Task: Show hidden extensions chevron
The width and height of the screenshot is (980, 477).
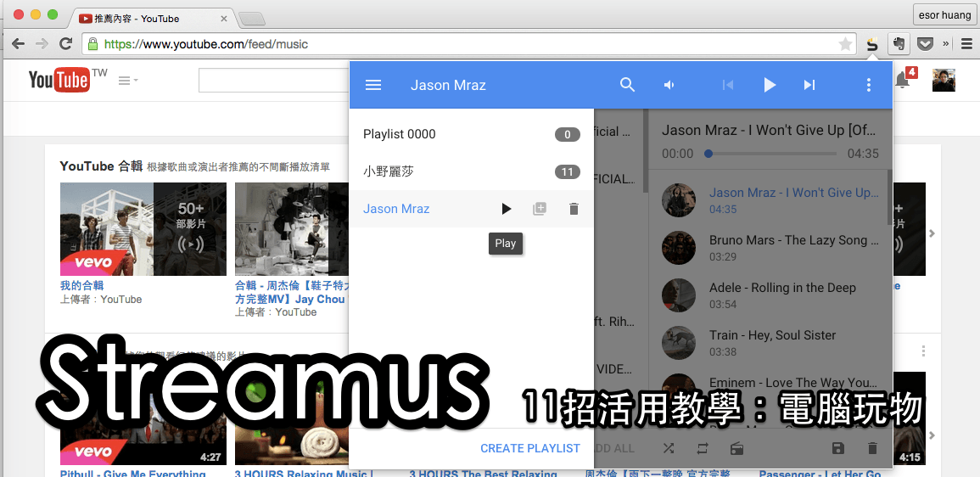Action: click(x=945, y=44)
